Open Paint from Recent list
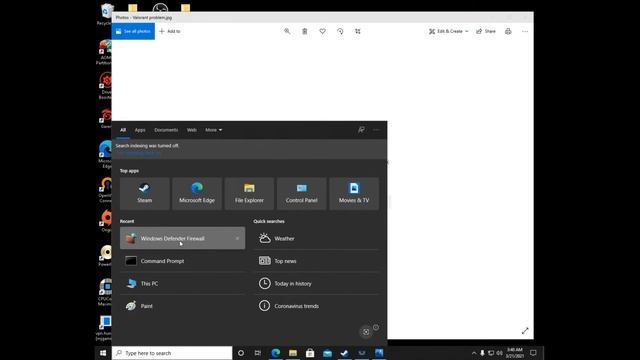 click(x=182, y=306)
